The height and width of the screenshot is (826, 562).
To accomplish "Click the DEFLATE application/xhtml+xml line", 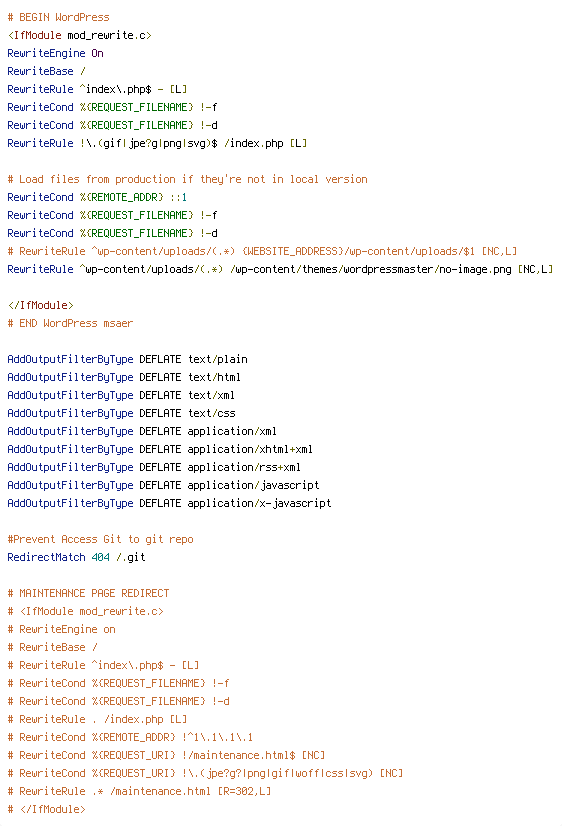I will coord(160,449).
